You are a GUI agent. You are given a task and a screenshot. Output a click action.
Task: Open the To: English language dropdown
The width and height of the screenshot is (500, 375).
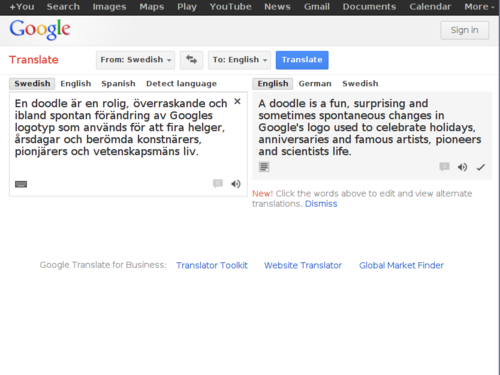click(x=239, y=60)
